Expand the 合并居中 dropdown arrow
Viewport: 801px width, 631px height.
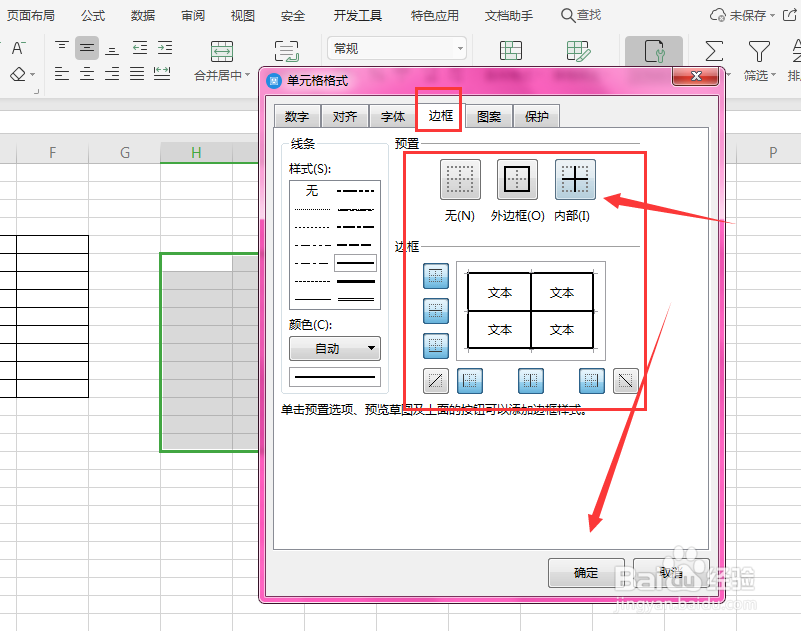click(x=248, y=75)
